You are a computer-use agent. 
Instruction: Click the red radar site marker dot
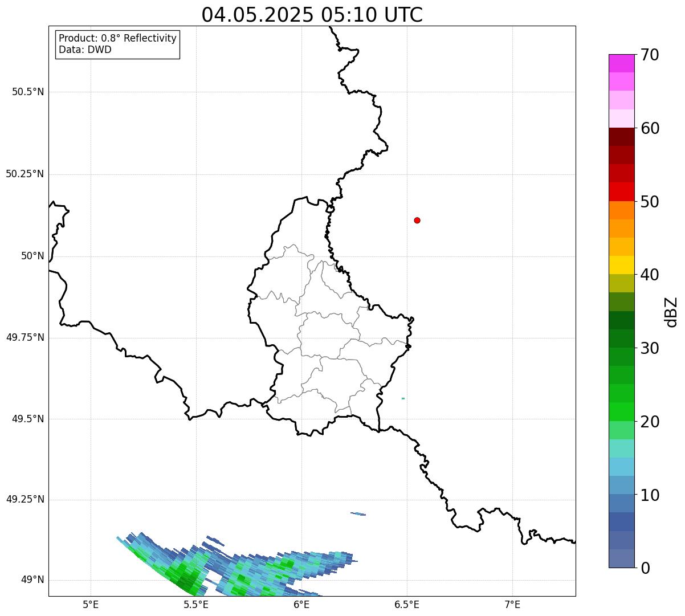pyautogui.click(x=417, y=221)
